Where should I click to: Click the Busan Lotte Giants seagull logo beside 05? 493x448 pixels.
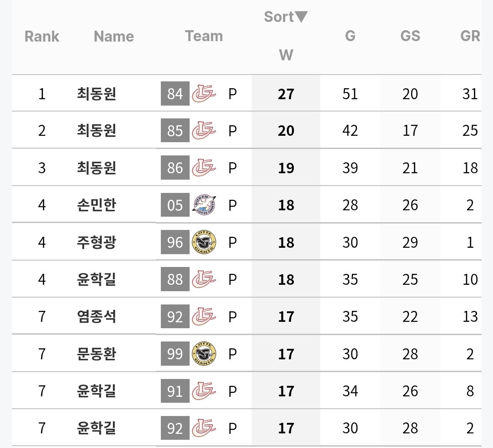(x=204, y=205)
